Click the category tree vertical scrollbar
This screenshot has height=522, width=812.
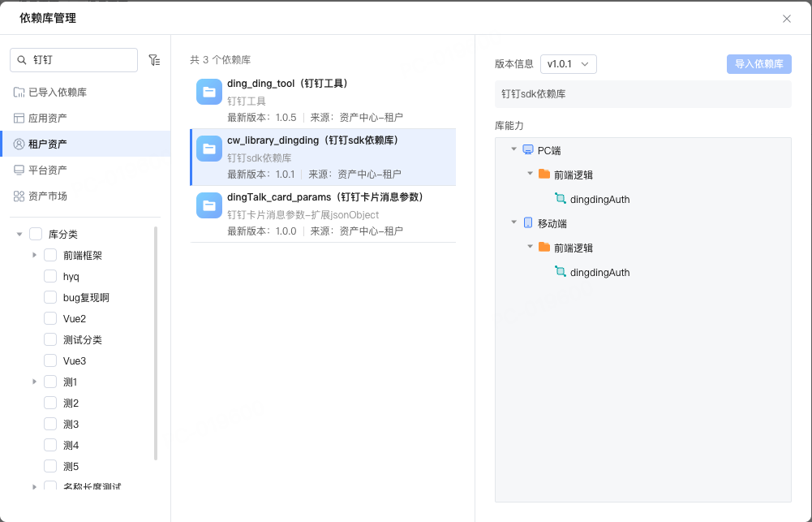156,341
